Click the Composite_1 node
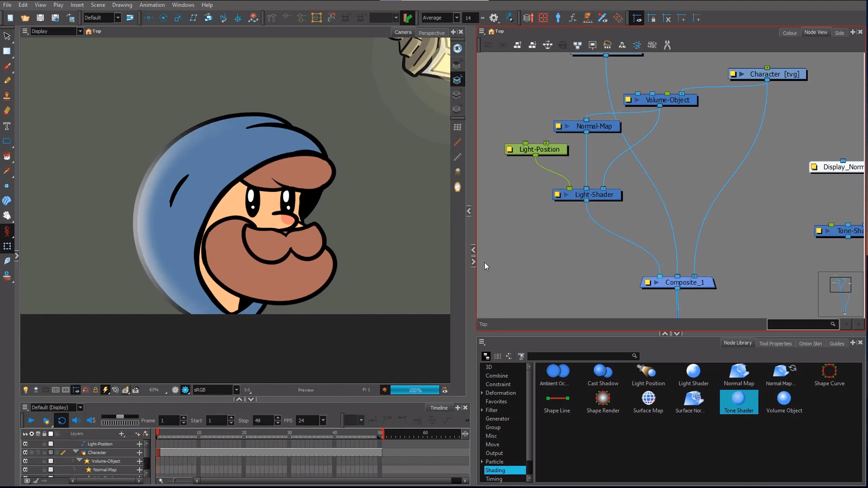 coord(684,282)
